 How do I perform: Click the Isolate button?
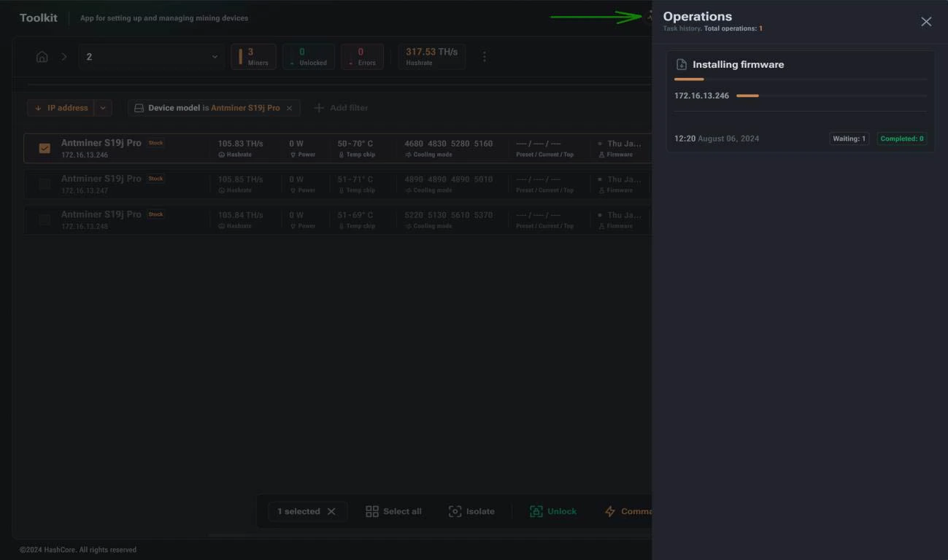tap(471, 511)
